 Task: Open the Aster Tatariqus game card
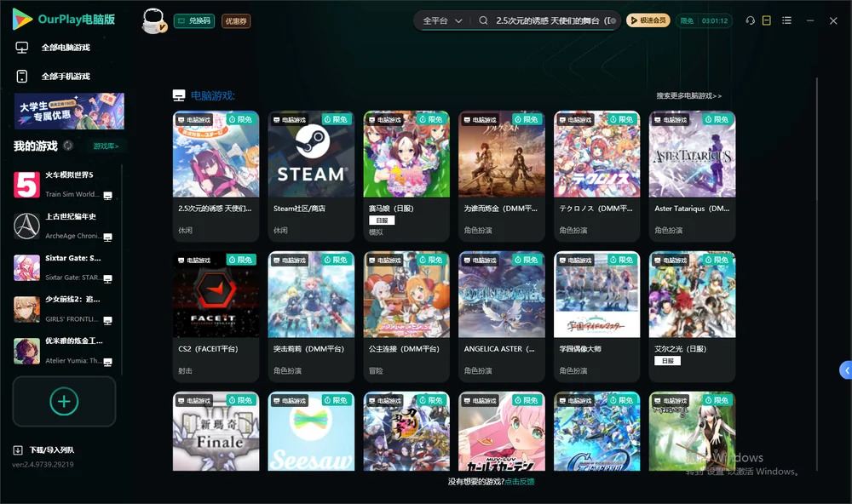(692, 176)
